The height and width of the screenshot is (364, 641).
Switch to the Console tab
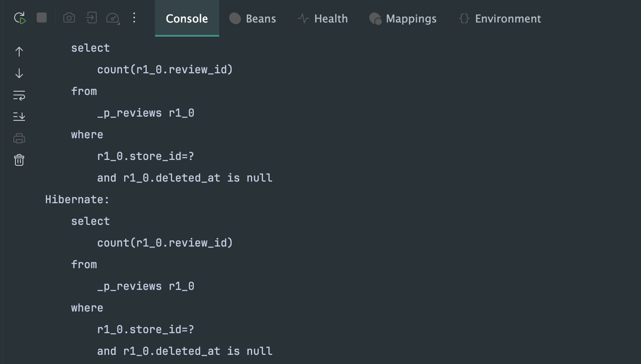point(187,18)
